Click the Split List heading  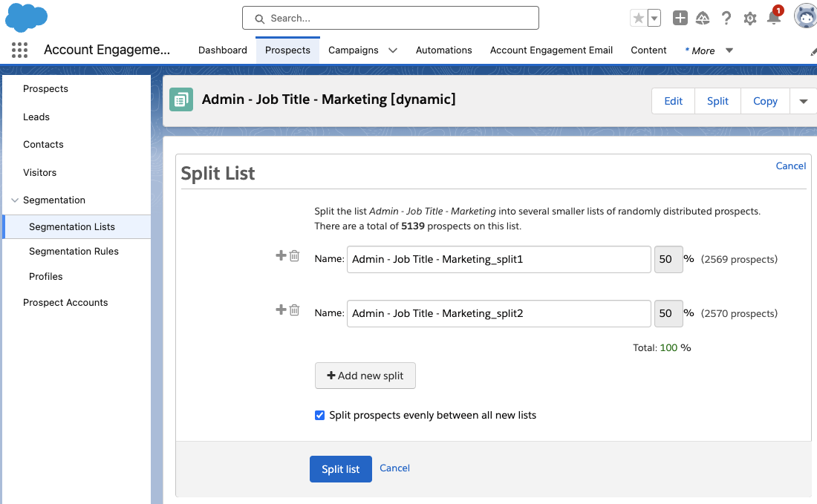coord(218,174)
